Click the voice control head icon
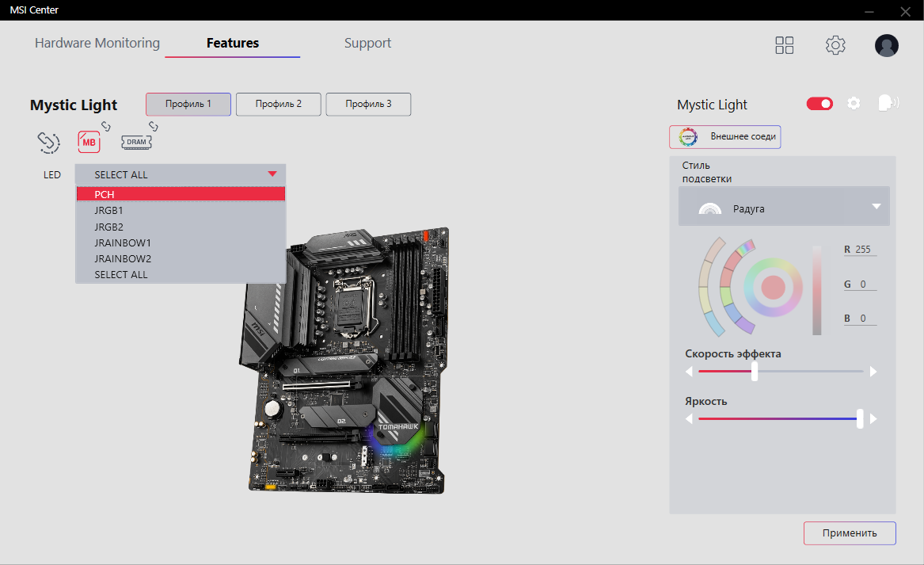The image size is (924, 565). (x=888, y=103)
